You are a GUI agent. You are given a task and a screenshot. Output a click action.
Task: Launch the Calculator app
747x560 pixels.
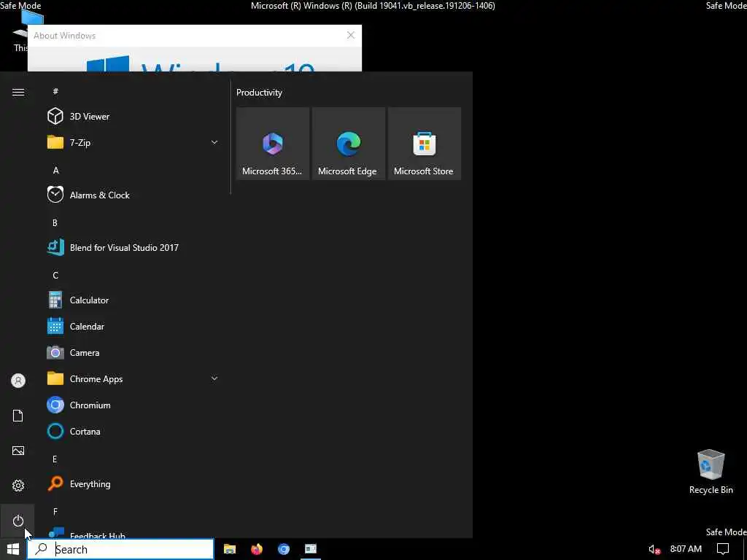point(133,300)
